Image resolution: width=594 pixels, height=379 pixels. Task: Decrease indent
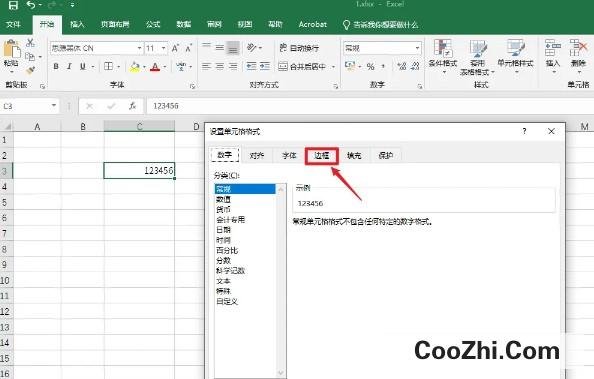click(x=252, y=66)
